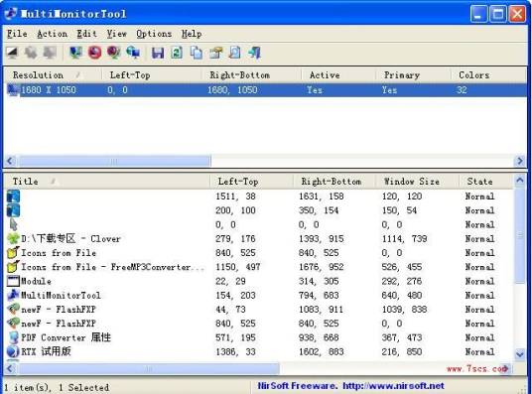The image size is (532, 394).
Task: Click the window list horizontal scrollbar thumb
Action: pyautogui.click(x=149, y=368)
